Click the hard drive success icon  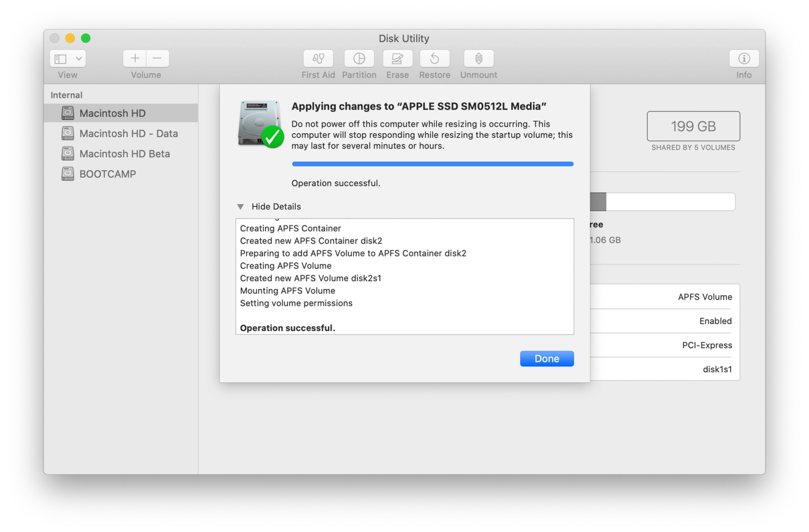tap(260, 124)
